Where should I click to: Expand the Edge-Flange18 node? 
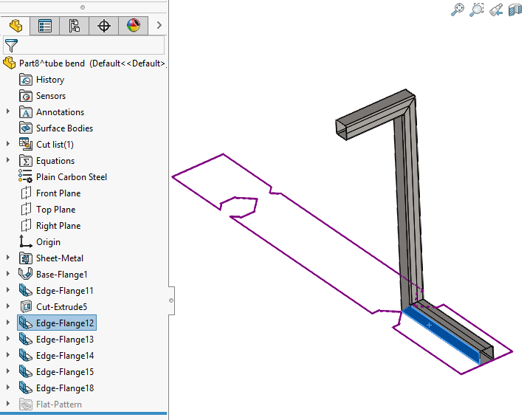click(x=8, y=387)
